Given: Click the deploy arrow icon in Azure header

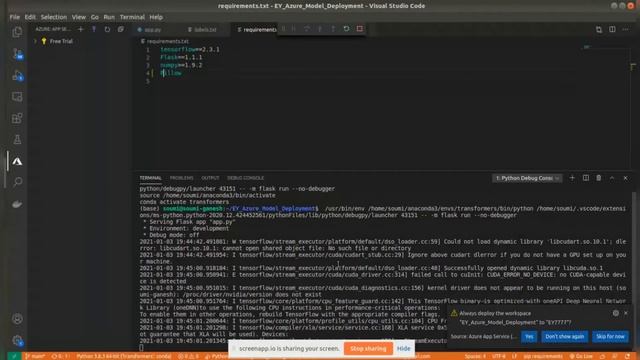Looking at the screenshot, I should [x=94, y=29].
